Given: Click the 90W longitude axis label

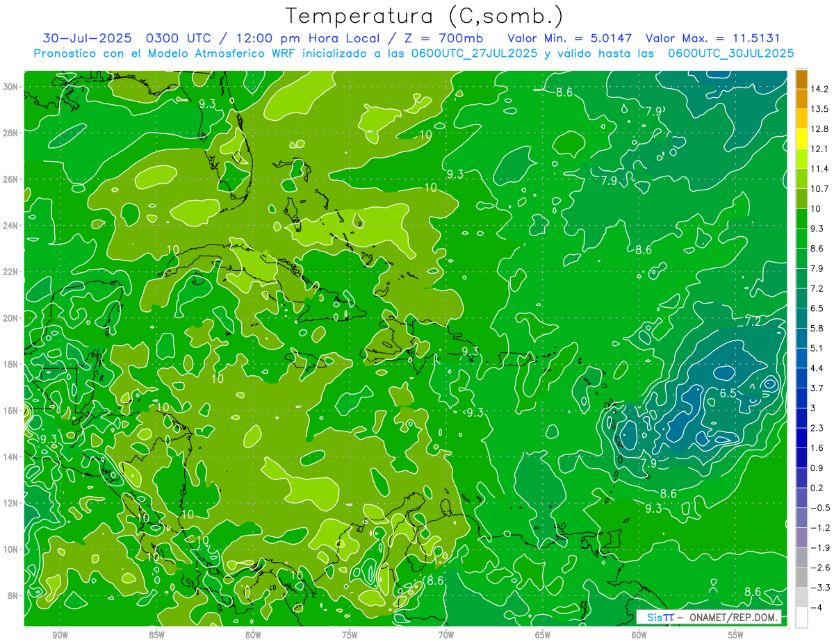Looking at the screenshot, I should [x=60, y=635].
